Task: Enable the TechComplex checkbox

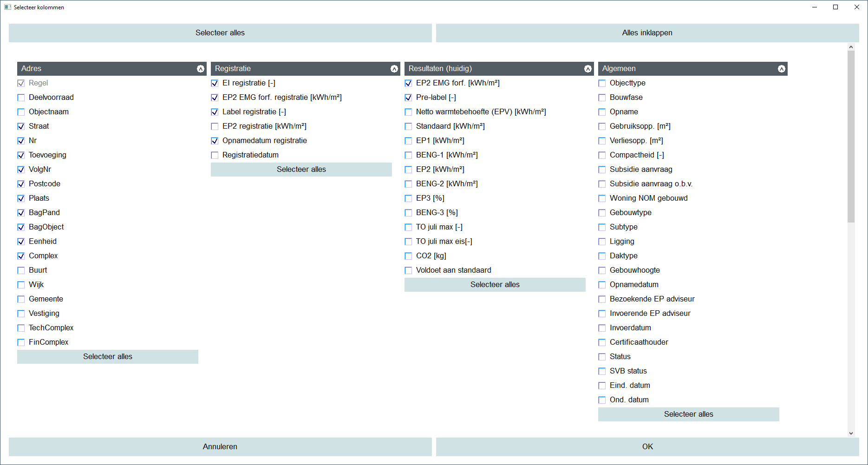Action: (21, 328)
